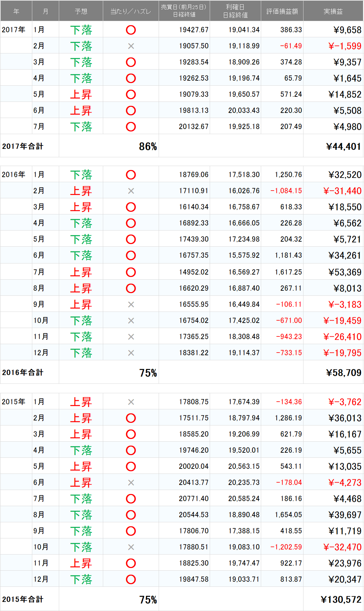Click 下落 forecast in the ¥34,261 row
The width and height of the screenshot is (364, 611).
coord(81,255)
